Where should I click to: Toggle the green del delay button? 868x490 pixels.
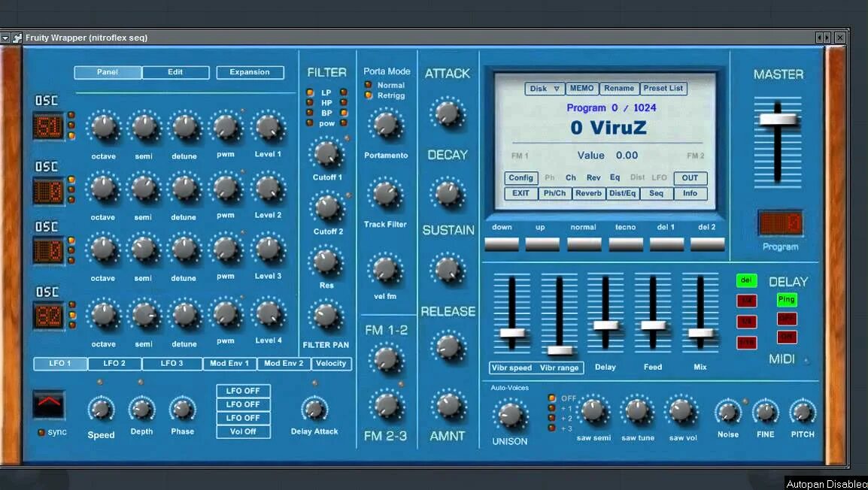pos(747,280)
